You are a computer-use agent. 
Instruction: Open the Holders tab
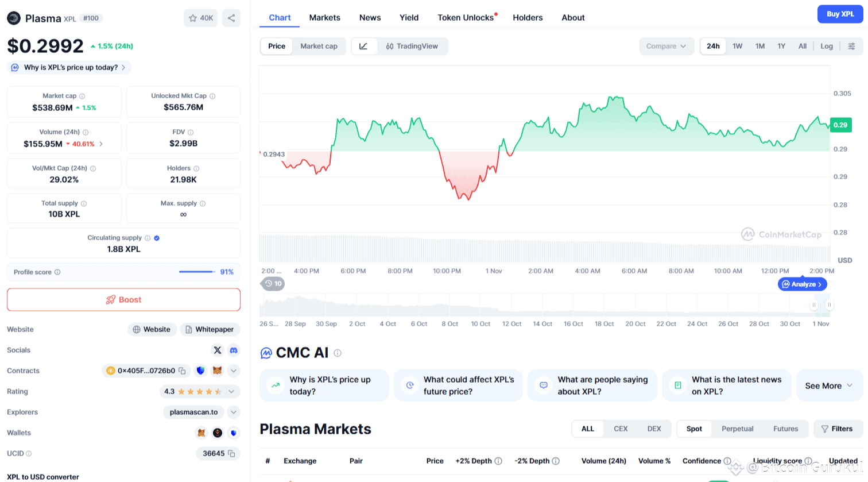(528, 18)
